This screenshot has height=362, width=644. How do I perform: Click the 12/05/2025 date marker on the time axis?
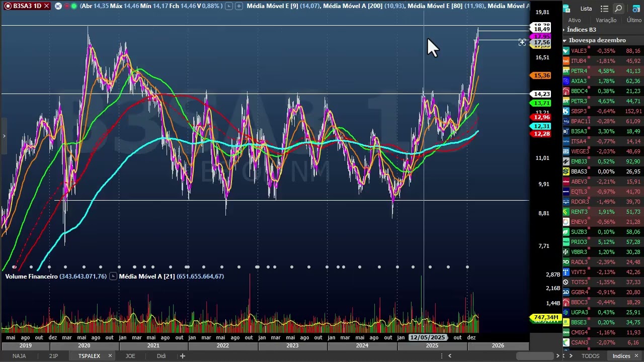click(x=427, y=337)
